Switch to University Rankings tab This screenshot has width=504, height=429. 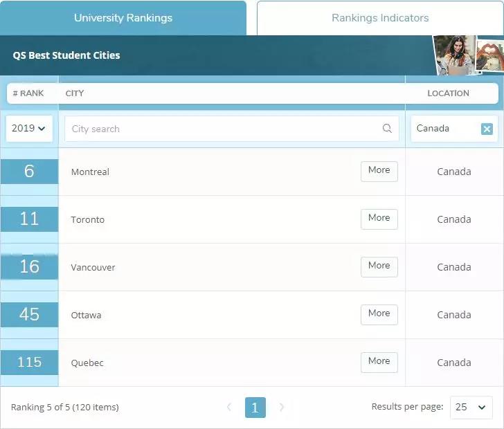coord(123,18)
